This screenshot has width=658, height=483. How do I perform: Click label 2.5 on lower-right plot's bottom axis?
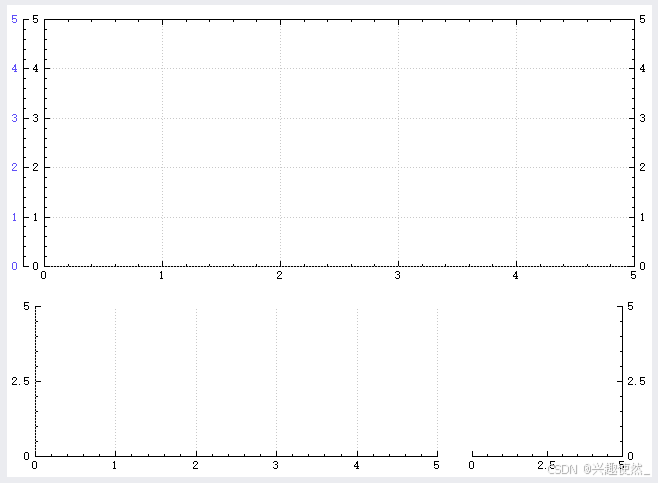click(546, 465)
